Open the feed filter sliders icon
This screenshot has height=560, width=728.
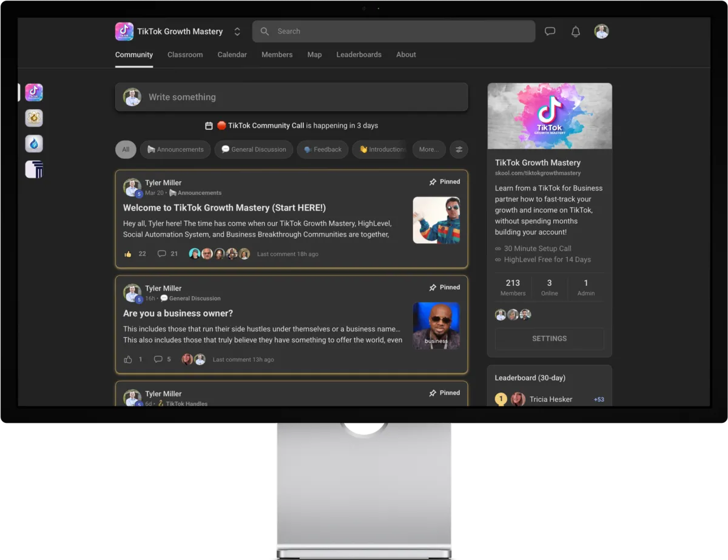click(x=459, y=149)
